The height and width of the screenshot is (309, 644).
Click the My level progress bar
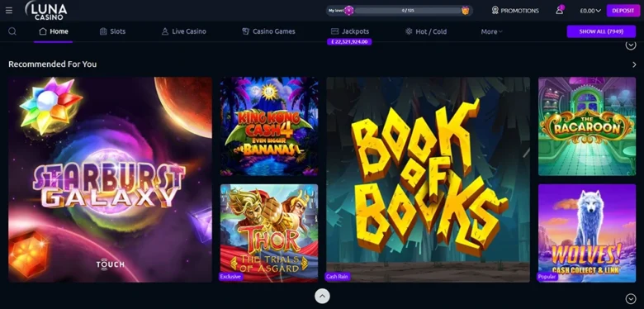pos(400,11)
